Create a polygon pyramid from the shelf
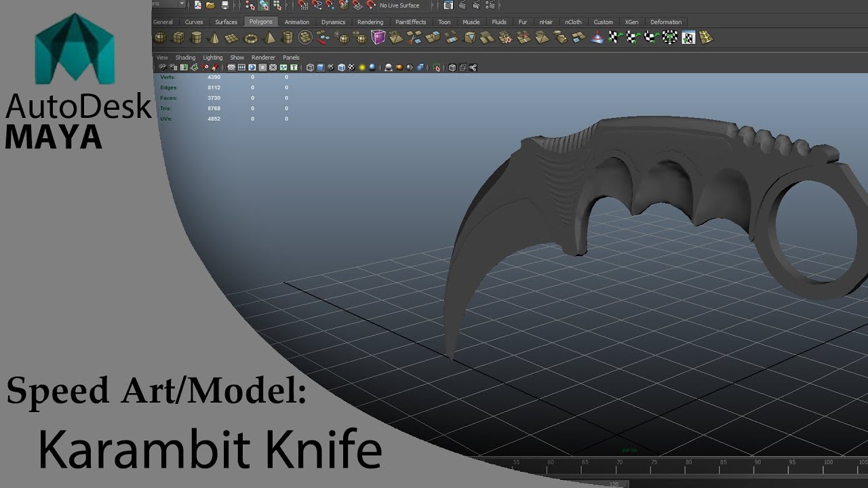Screen dimensions: 868x488 click(x=269, y=37)
